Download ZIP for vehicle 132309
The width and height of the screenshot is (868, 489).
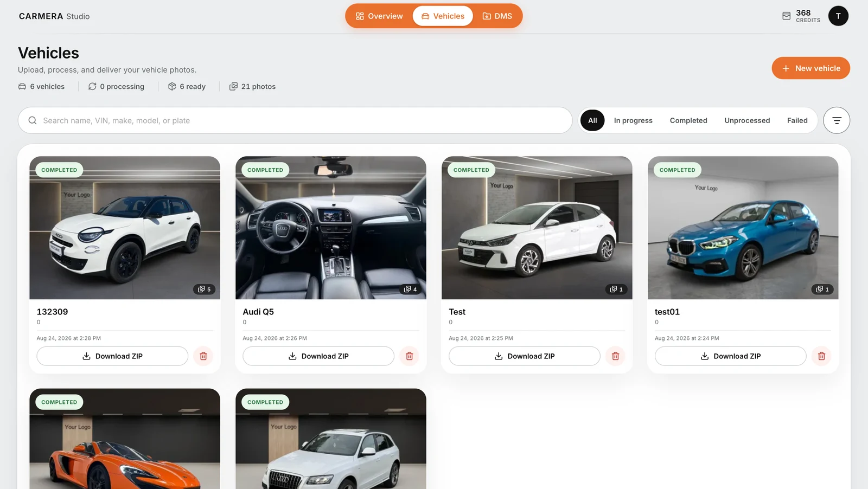[112, 356]
